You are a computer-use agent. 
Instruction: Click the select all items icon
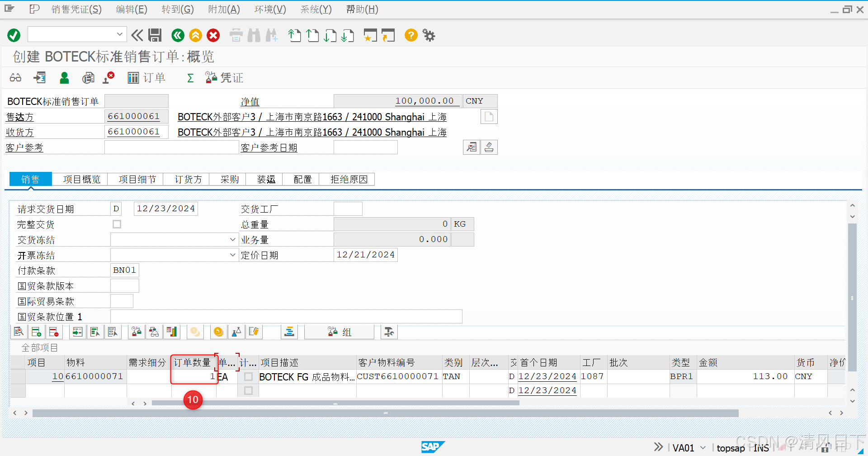(95, 332)
